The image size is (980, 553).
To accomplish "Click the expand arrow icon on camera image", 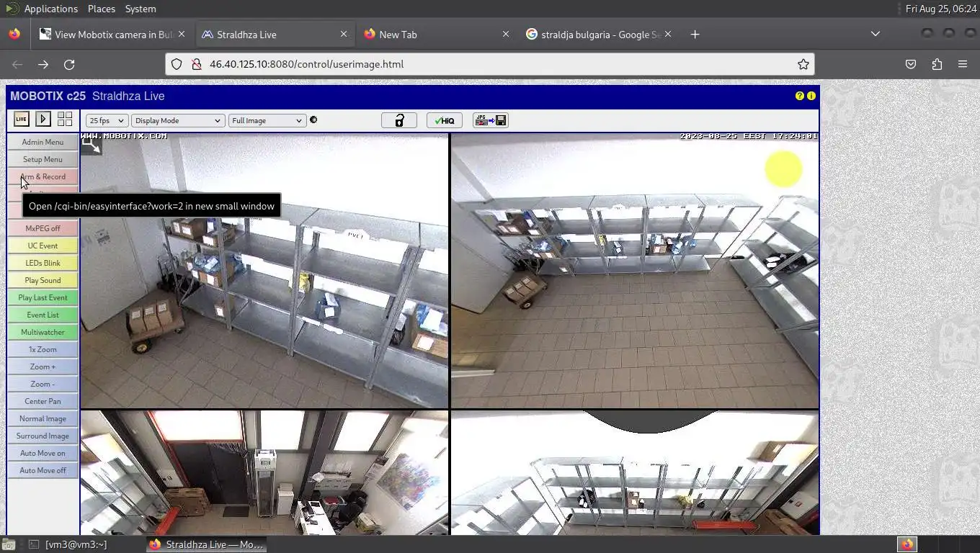I will (x=91, y=144).
